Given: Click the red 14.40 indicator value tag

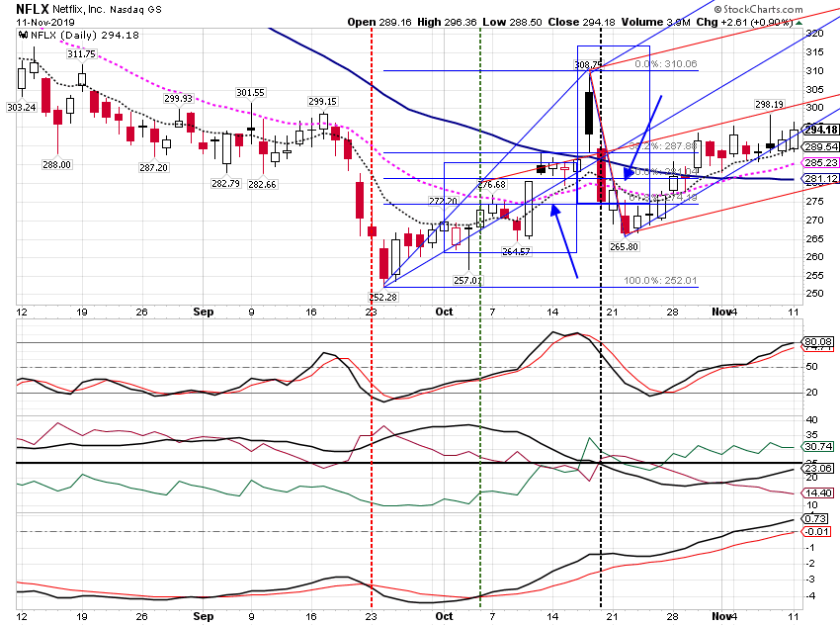Looking at the screenshot, I should 818,493.
